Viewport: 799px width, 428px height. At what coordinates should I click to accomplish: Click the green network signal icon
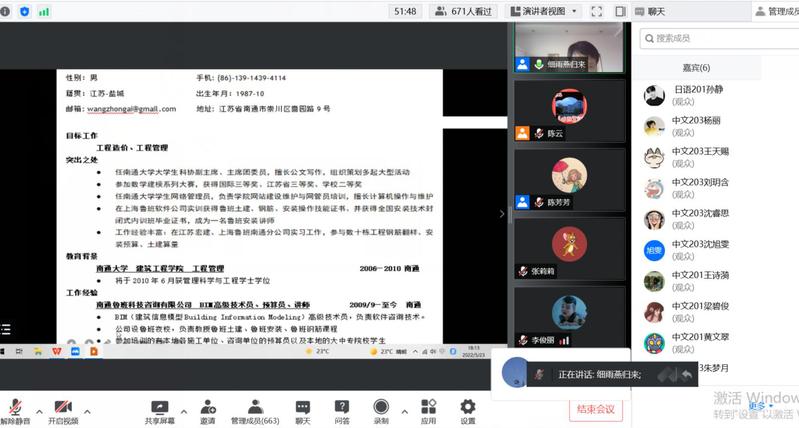44,11
